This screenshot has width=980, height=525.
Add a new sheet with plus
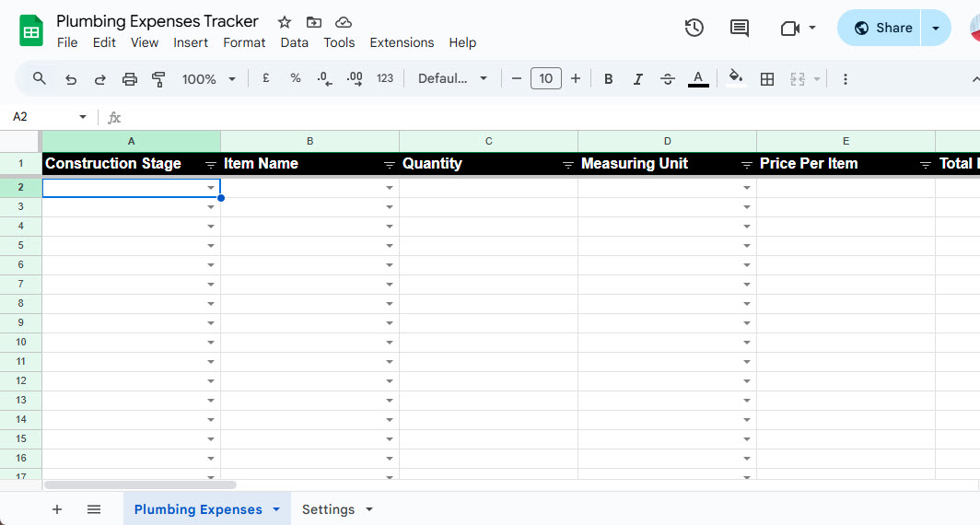click(57, 509)
